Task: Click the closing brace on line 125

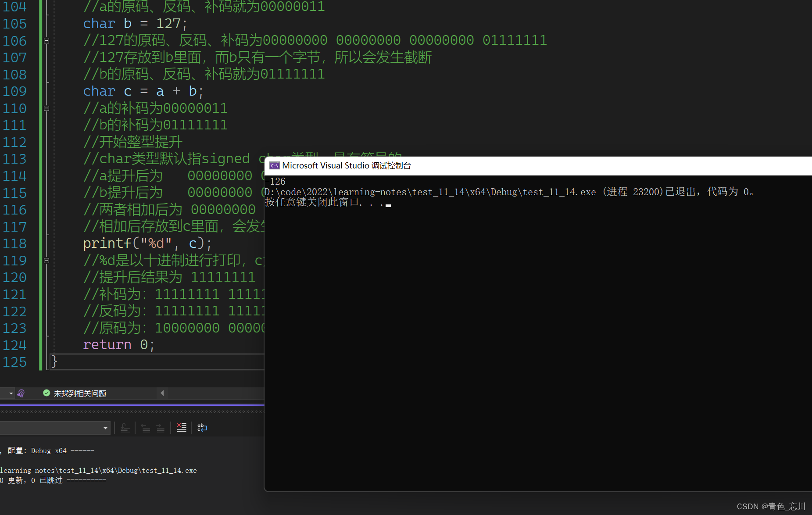Action: coord(54,362)
